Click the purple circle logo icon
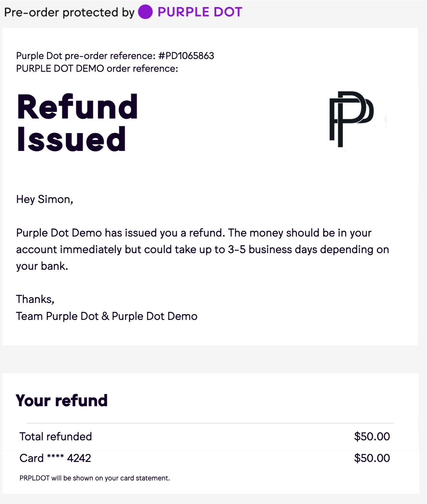The width and height of the screenshot is (427, 504). 146,12
